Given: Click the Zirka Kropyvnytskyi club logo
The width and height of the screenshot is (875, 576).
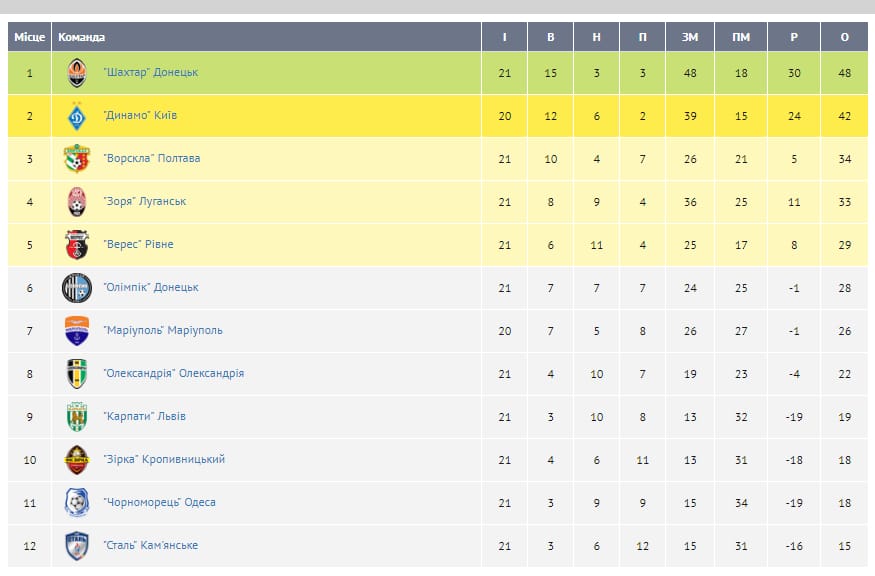Looking at the screenshot, I should (77, 460).
